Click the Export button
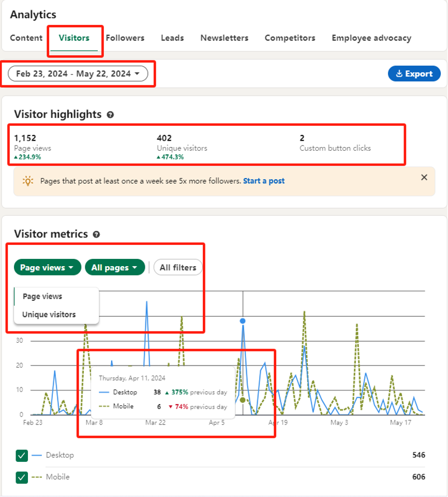This screenshot has height=497, width=448. [x=414, y=74]
